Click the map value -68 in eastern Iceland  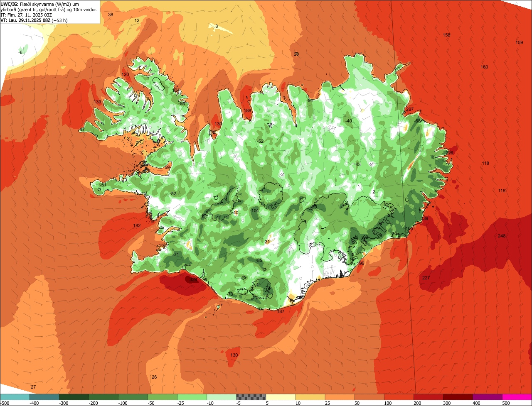(x=418, y=121)
